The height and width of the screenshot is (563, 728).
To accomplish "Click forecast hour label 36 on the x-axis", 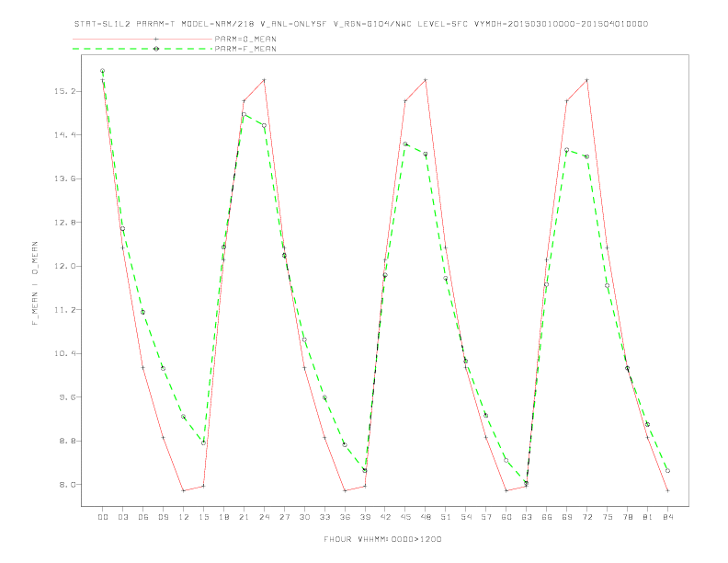I will pos(345,517).
